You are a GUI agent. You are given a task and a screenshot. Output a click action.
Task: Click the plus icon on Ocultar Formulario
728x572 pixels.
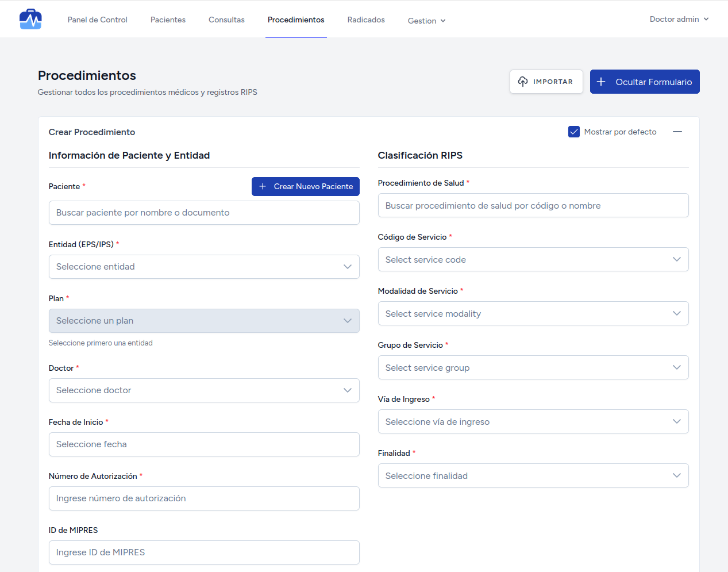(601, 82)
